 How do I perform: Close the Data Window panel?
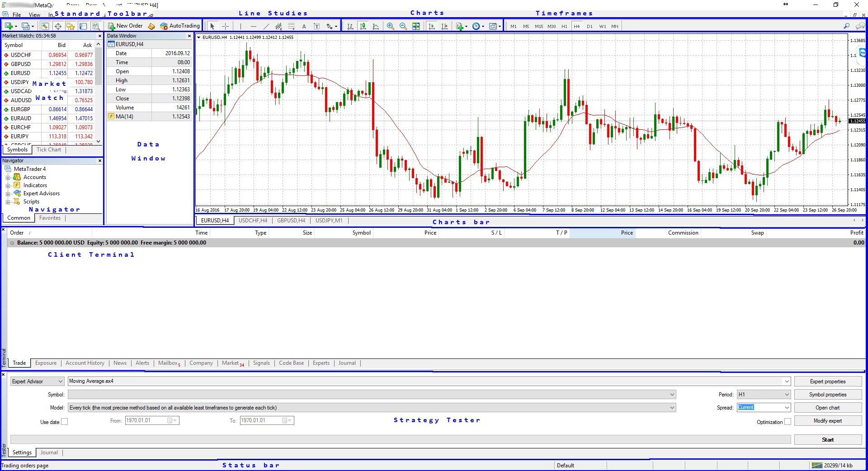(x=189, y=36)
